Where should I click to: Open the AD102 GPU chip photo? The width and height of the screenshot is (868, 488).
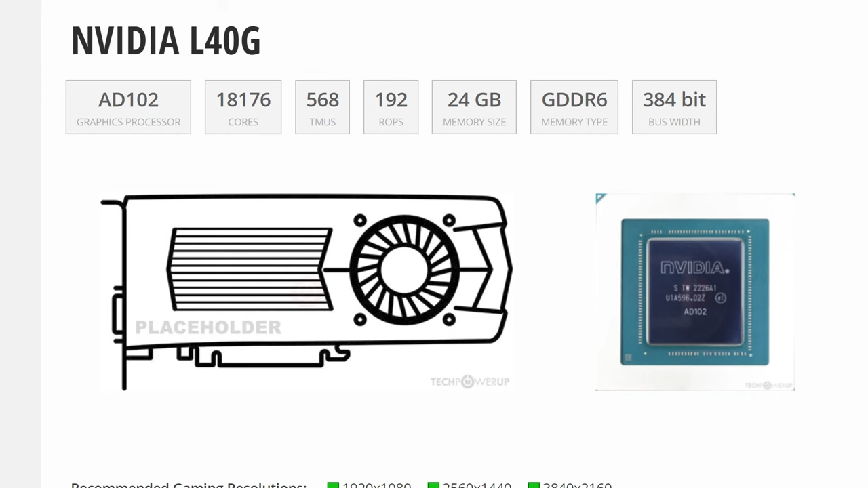tap(695, 292)
